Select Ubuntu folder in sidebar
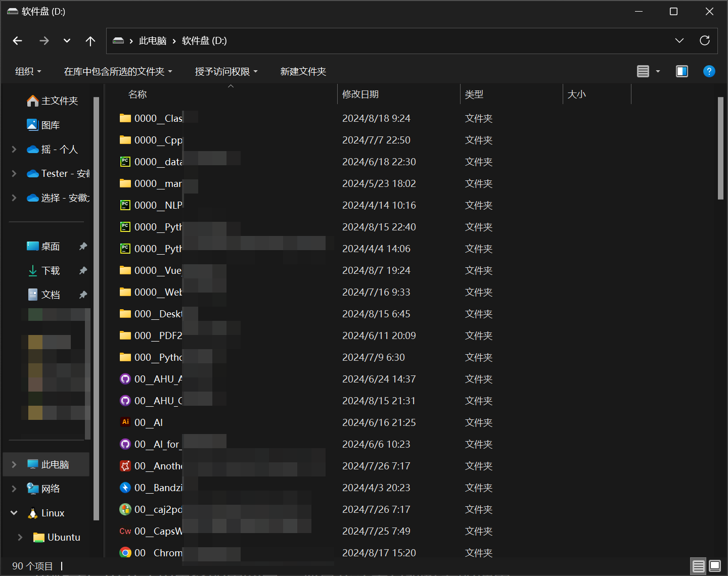The width and height of the screenshot is (728, 576). coord(57,537)
